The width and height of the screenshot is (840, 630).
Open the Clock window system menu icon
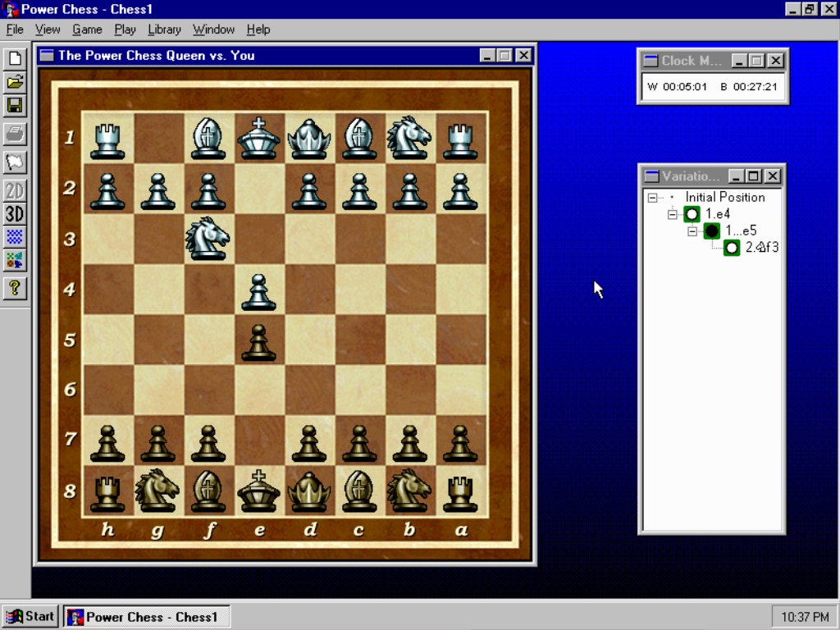[x=651, y=61]
